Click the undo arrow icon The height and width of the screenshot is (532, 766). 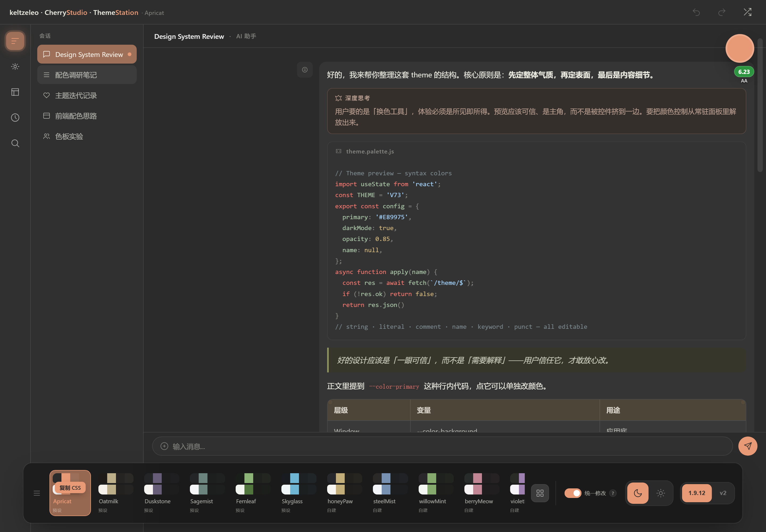pos(696,12)
